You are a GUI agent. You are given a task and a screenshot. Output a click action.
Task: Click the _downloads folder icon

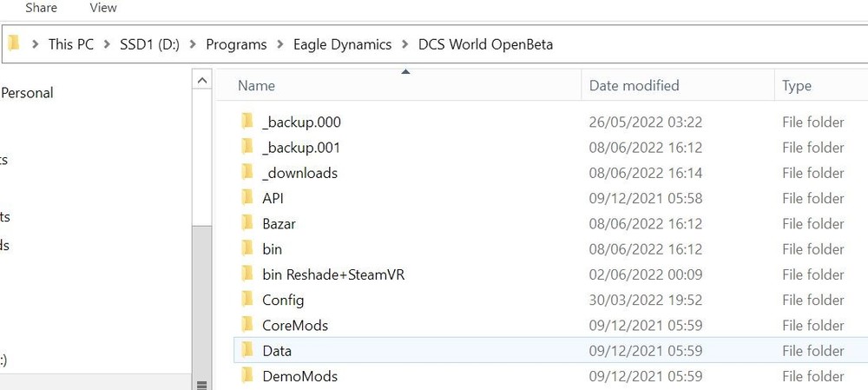click(x=247, y=172)
